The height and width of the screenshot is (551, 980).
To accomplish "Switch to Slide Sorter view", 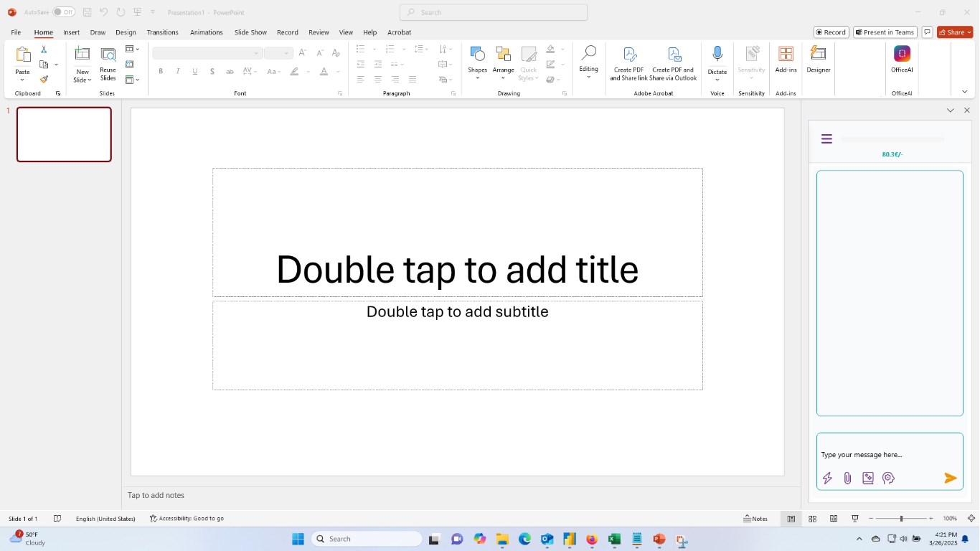I will (x=813, y=519).
